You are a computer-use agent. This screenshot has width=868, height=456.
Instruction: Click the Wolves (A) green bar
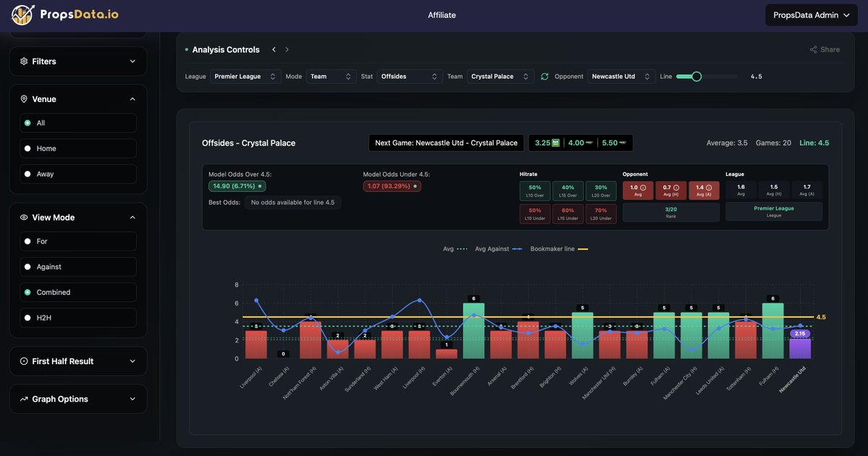[582, 335]
